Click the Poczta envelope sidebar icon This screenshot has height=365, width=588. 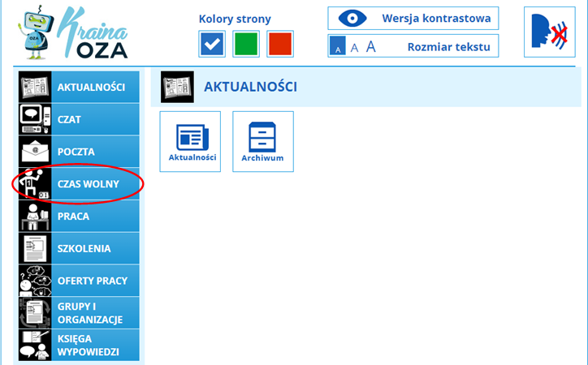(34, 152)
